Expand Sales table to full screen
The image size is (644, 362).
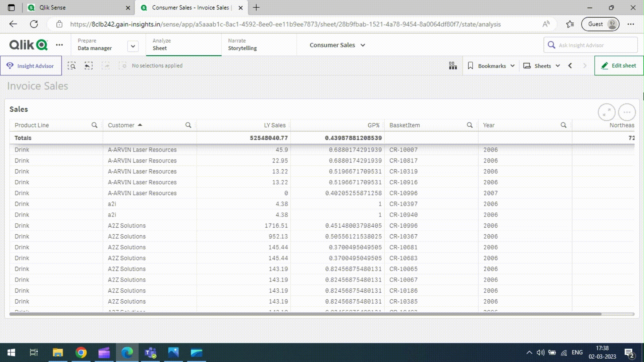click(606, 112)
